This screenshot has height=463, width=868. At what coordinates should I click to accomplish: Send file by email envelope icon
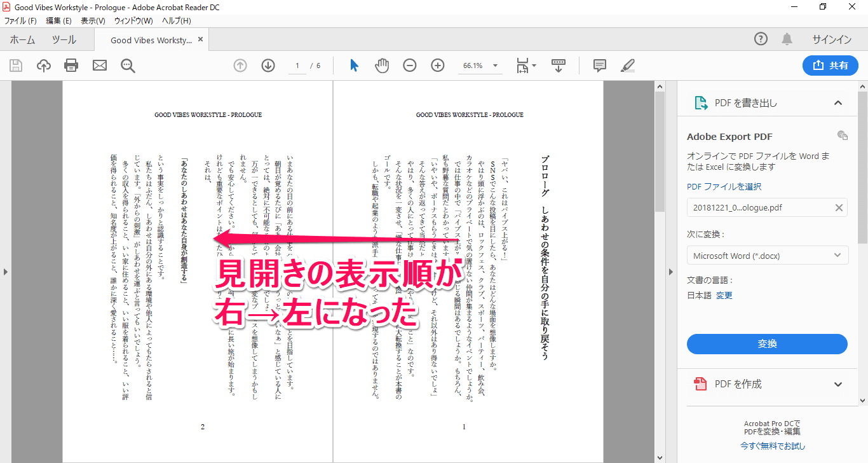tap(100, 66)
